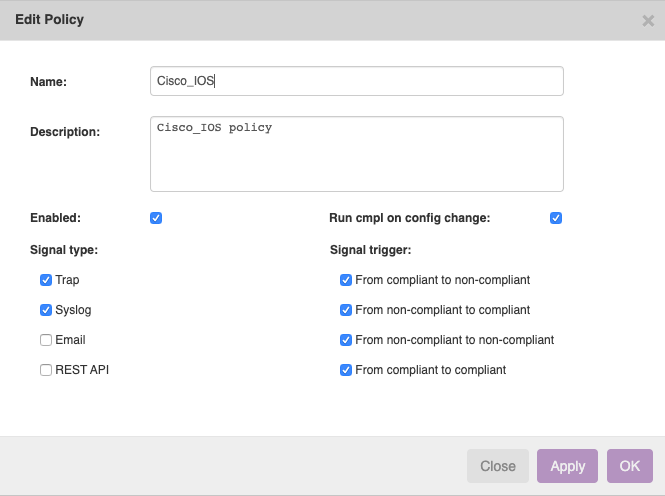
Task: Uncheck Run cmpl on config change
Action: click(556, 218)
